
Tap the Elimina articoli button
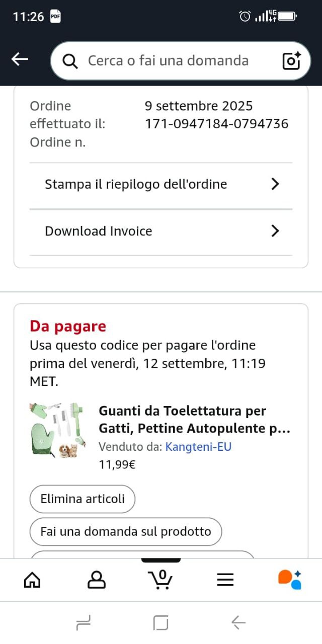click(83, 499)
